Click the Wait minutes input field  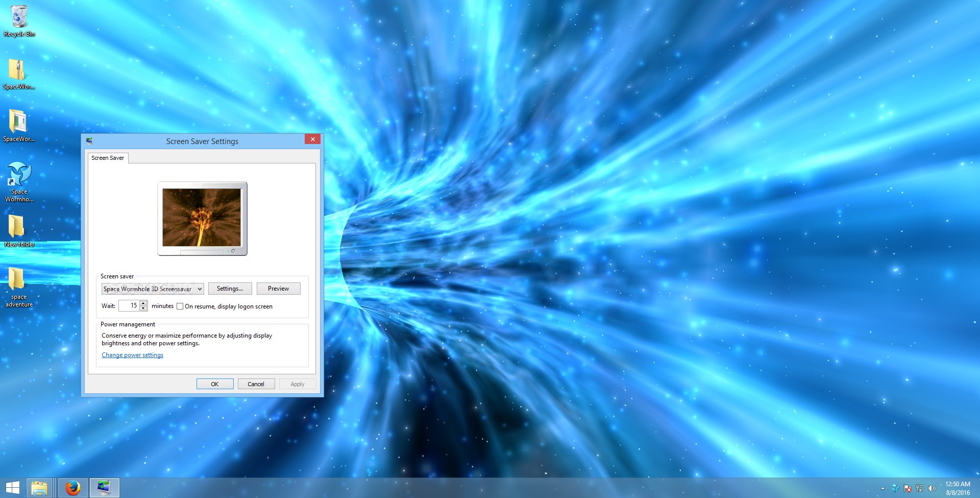pos(129,305)
